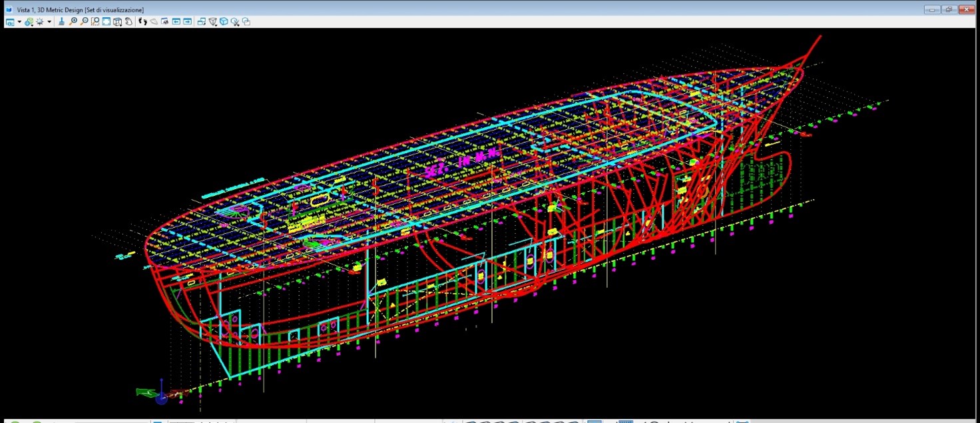Go to View Next
This screenshot has height=423, width=980.
point(188,22)
